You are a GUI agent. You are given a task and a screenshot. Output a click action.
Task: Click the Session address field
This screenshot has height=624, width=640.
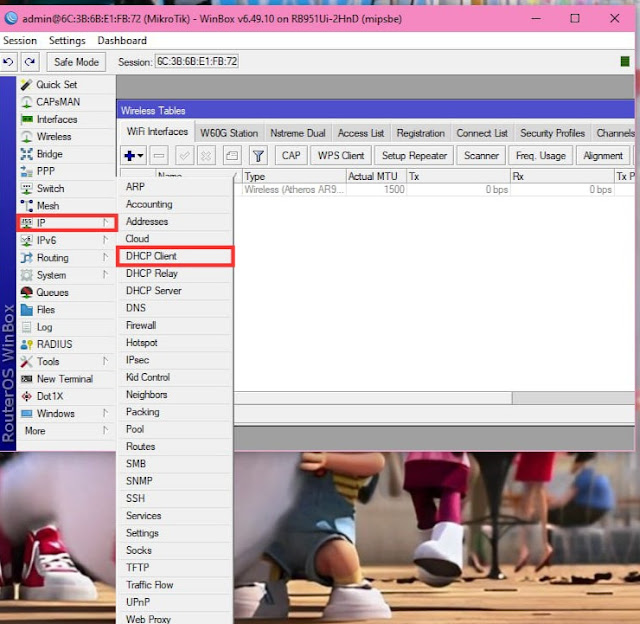pos(197,62)
